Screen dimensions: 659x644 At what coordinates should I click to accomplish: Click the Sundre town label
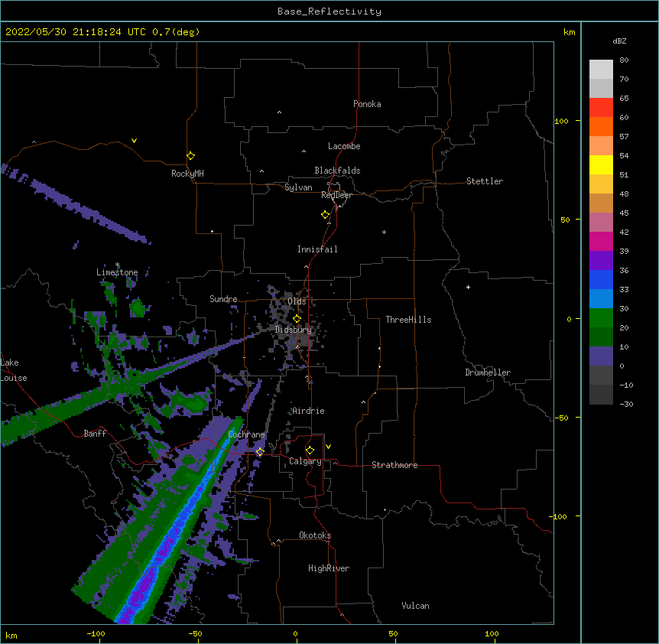click(x=223, y=299)
